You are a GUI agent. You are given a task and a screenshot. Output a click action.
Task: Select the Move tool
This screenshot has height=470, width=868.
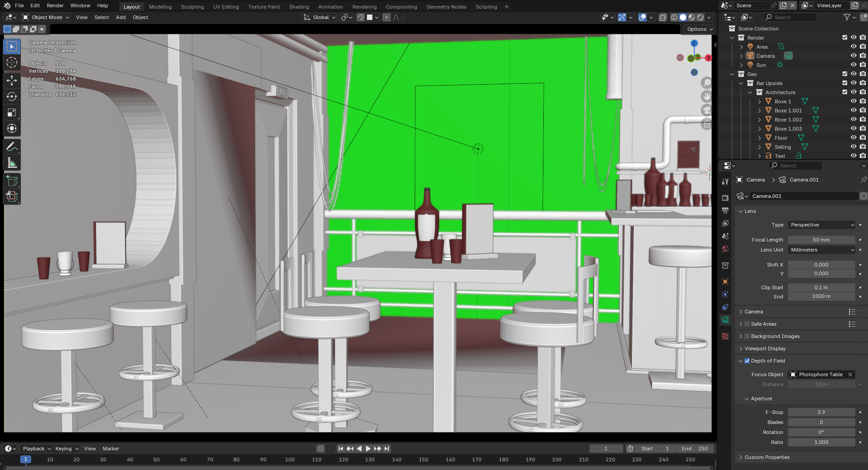(x=12, y=81)
